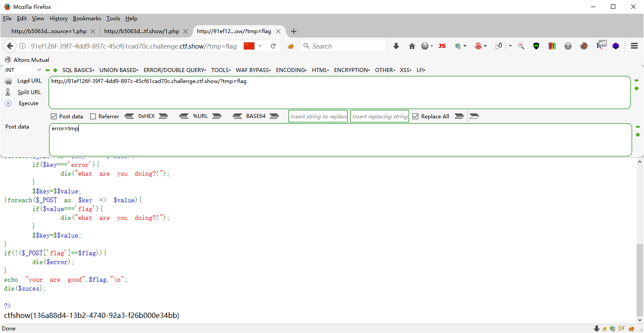This screenshot has width=644, height=333.
Task: Open a new tab with the plus button
Action: click(x=294, y=31)
